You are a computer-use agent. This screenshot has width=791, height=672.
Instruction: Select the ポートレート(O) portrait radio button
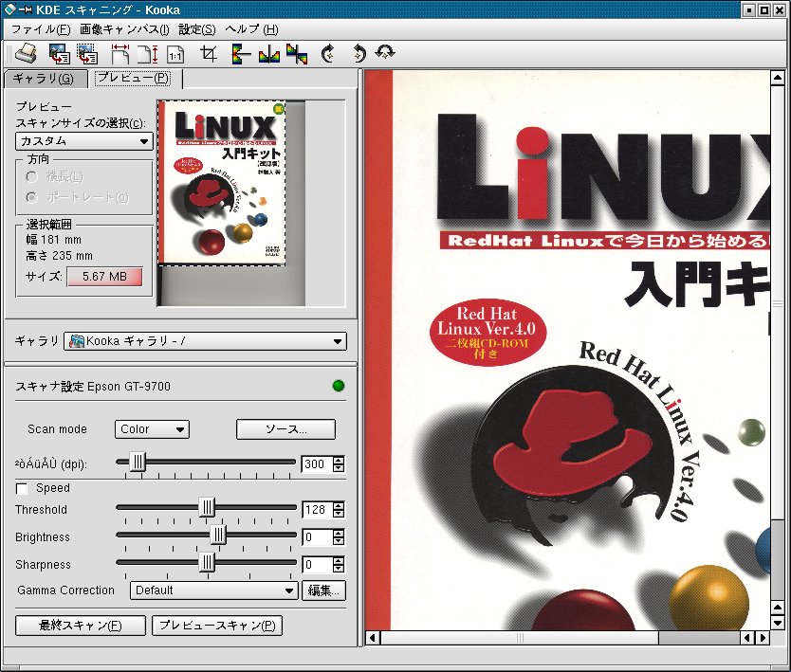[x=32, y=197]
